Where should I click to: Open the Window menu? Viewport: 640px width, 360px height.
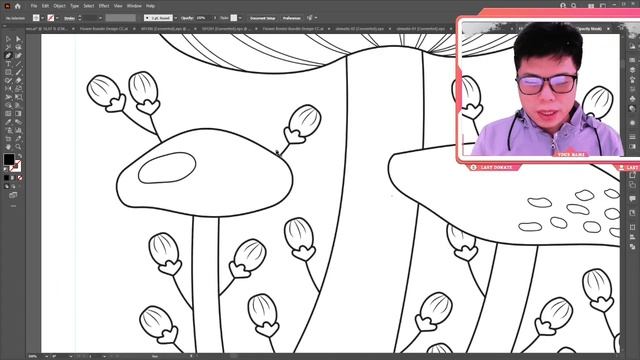tap(134, 6)
